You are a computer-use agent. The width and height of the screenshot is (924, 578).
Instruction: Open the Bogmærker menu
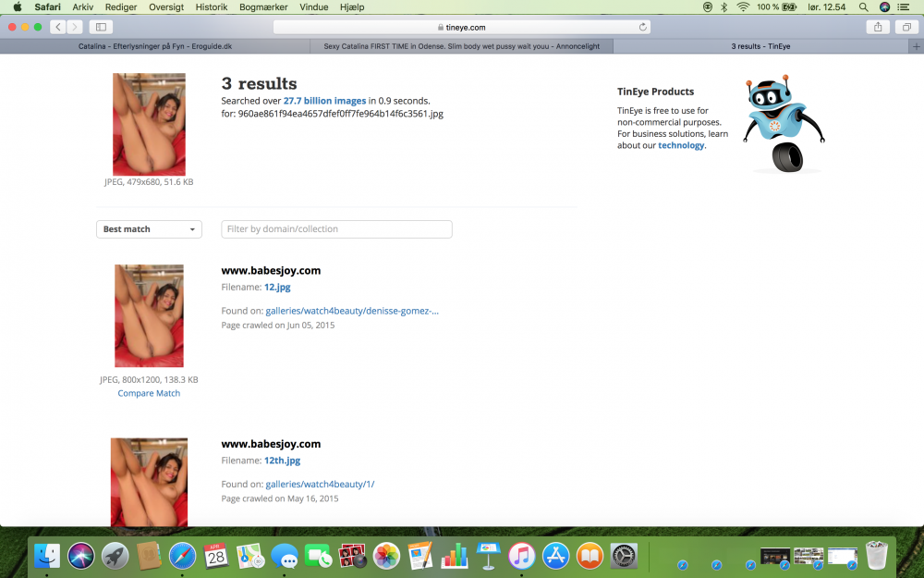tap(263, 7)
